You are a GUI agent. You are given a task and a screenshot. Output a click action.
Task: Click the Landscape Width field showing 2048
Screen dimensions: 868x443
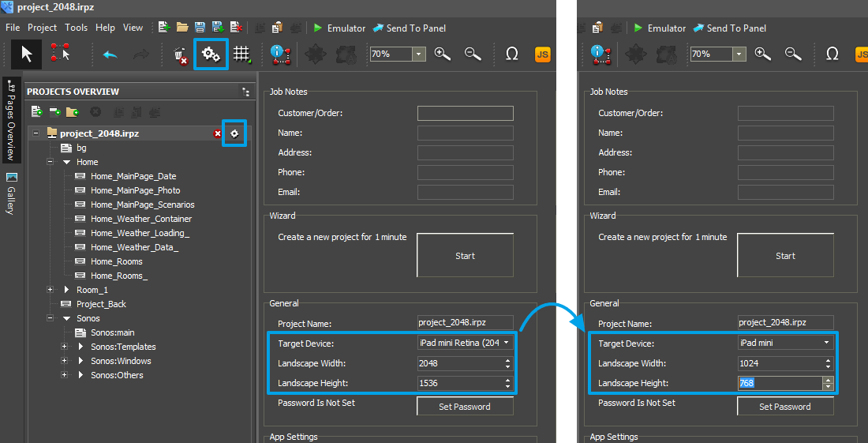459,363
